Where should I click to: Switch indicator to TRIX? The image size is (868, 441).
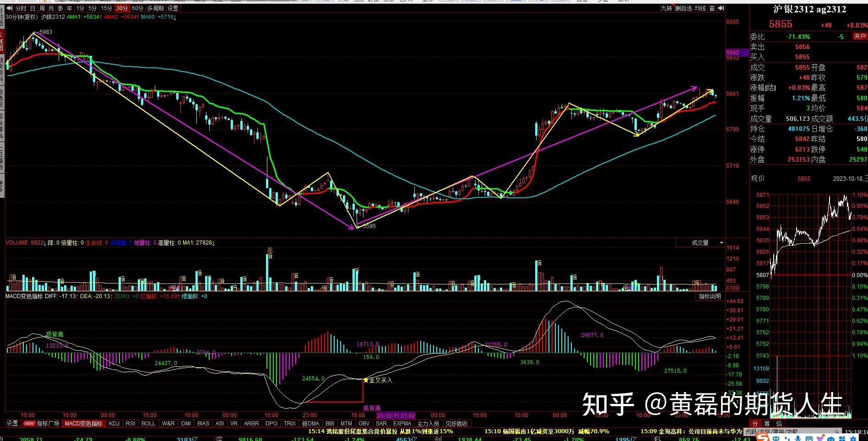coord(290,424)
